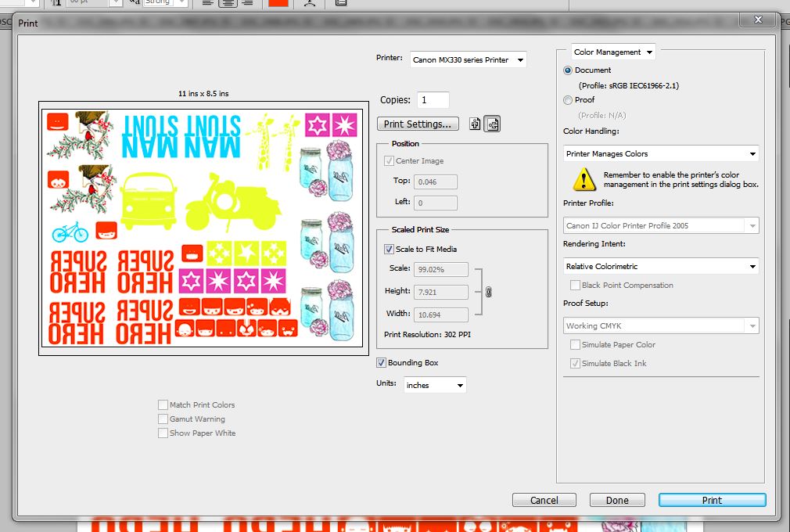Open the warp text tool icon
Viewport: 790px width, 532px height.
point(310,2)
